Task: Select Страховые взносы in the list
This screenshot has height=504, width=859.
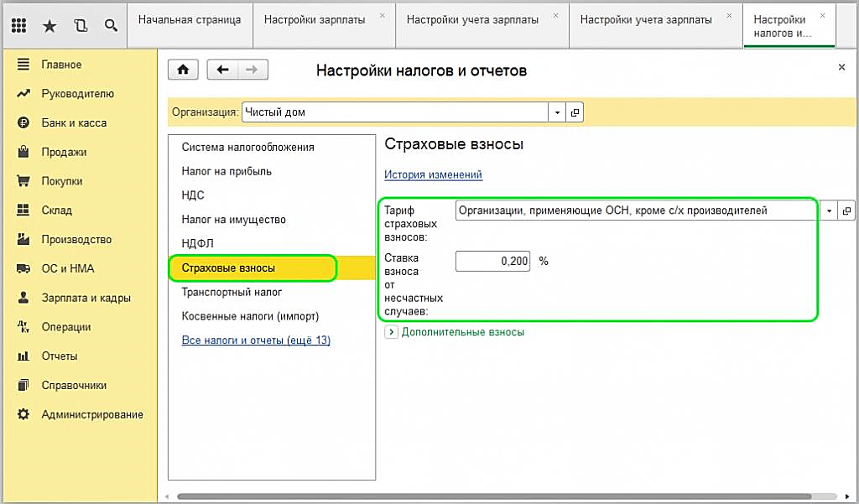Action: (x=272, y=268)
